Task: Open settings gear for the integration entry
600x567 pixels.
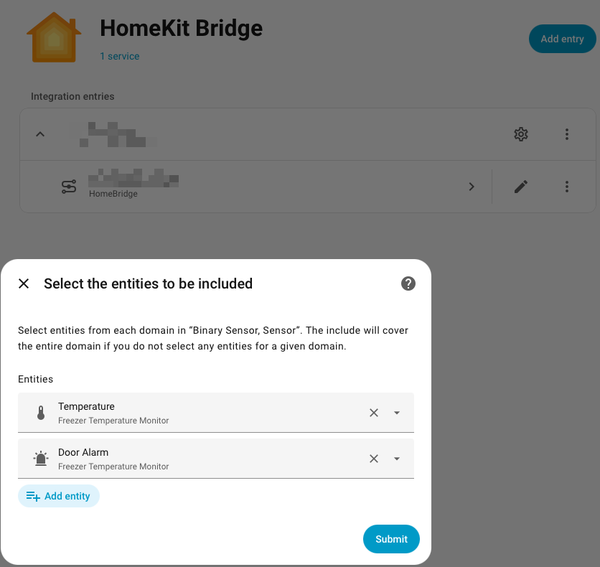Action: click(521, 134)
